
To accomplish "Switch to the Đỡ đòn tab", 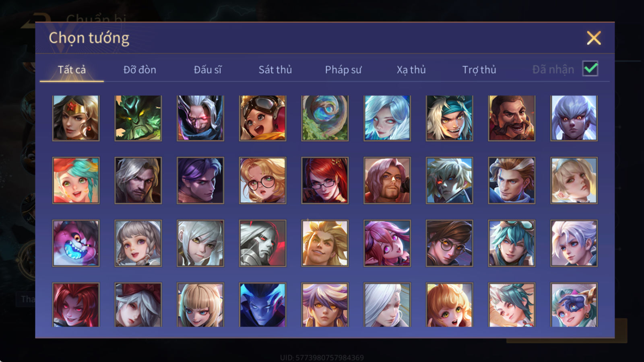I will point(140,70).
